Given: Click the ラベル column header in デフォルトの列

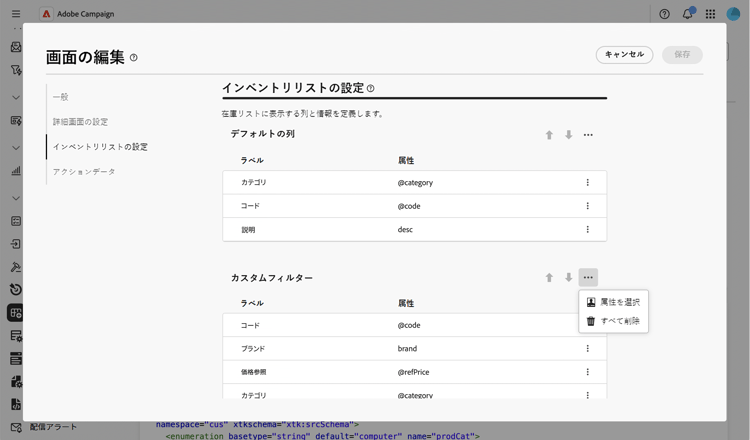Looking at the screenshot, I should pyautogui.click(x=252, y=160).
